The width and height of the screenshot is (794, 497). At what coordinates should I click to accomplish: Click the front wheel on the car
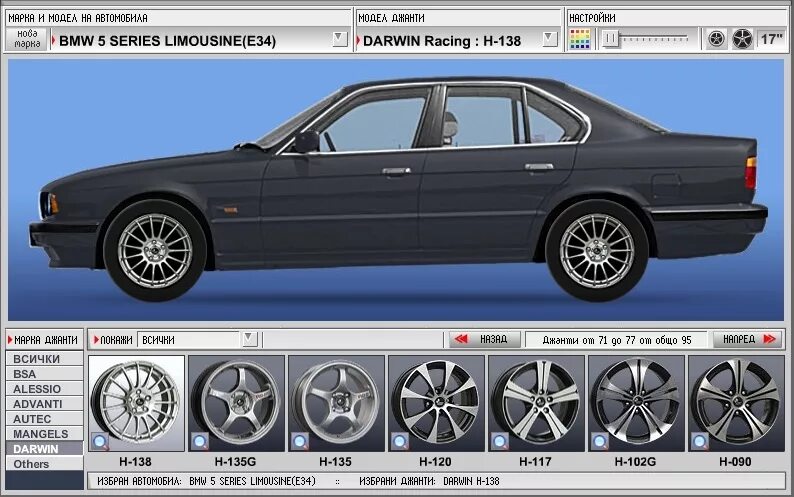155,251
